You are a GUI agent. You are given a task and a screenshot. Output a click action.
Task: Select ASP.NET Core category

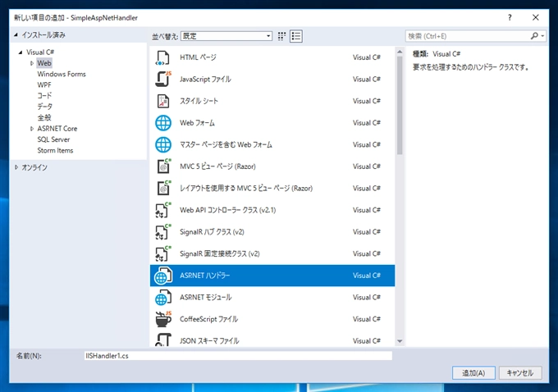(x=57, y=129)
